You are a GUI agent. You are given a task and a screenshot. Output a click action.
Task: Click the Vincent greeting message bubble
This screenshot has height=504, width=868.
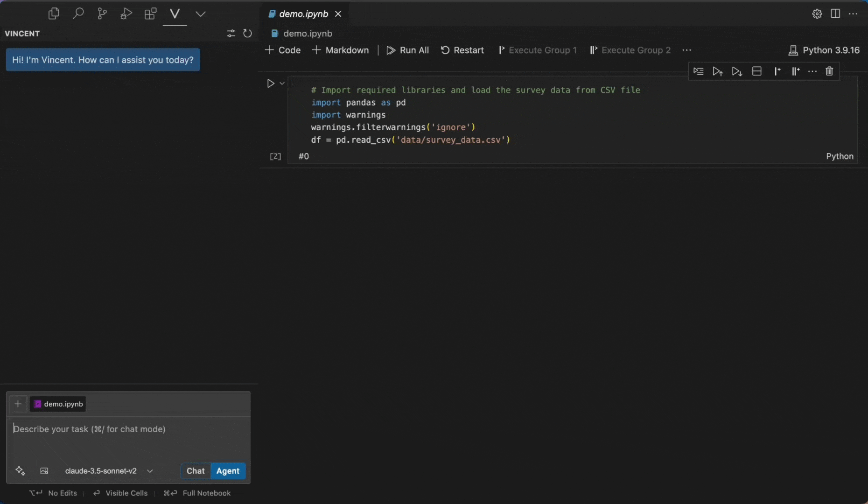click(103, 60)
